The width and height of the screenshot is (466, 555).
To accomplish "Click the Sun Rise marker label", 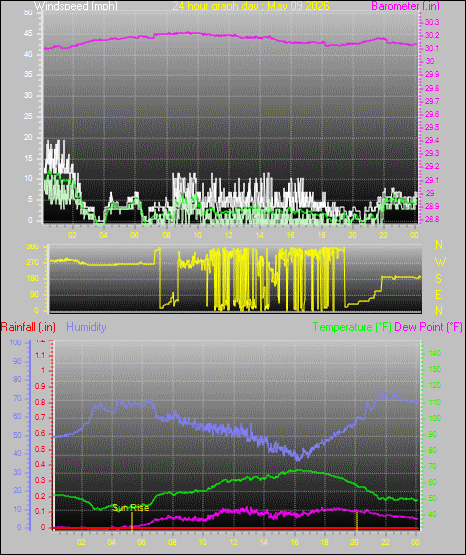I will tap(131, 508).
